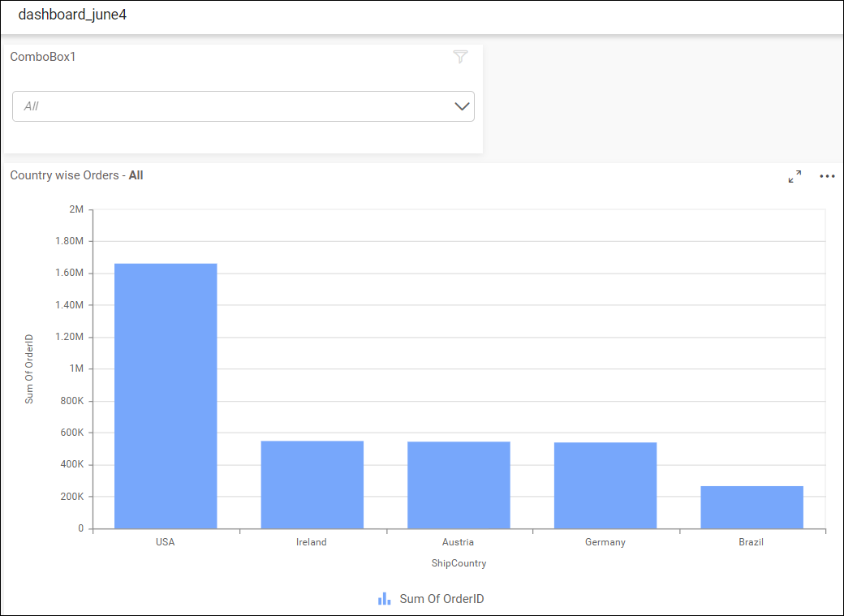Click the dashboard_june4 title

[x=72, y=15]
